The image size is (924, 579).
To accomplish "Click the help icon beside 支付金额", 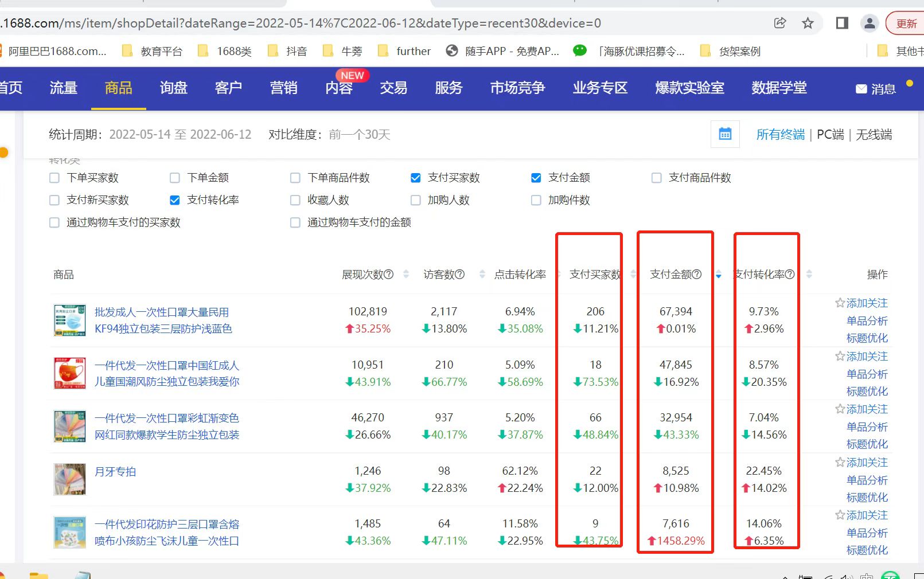I will pos(697,275).
